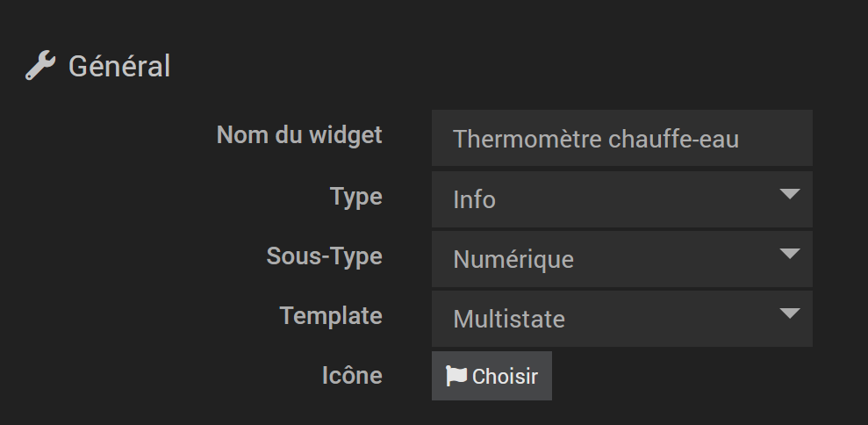
Task: Click empty area of the Type select box
Action: pyautogui.click(x=636, y=199)
